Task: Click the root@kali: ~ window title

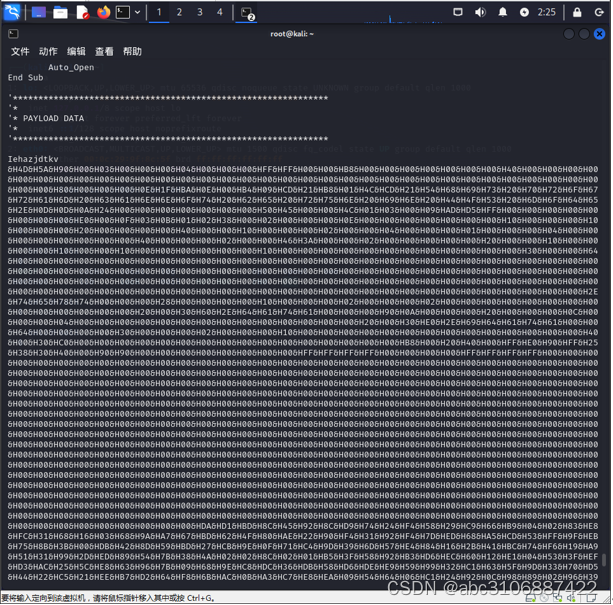Action: pyautogui.click(x=292, y=34)
